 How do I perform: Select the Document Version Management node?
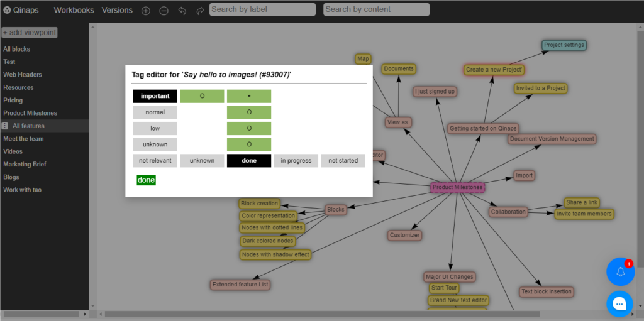pyautogui.click(x=552, y=139)
